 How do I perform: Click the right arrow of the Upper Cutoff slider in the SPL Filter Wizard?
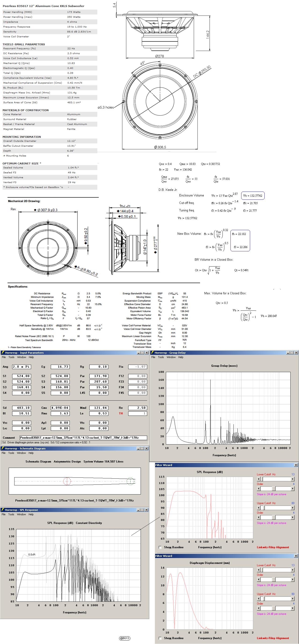click(x=292, y=508)
